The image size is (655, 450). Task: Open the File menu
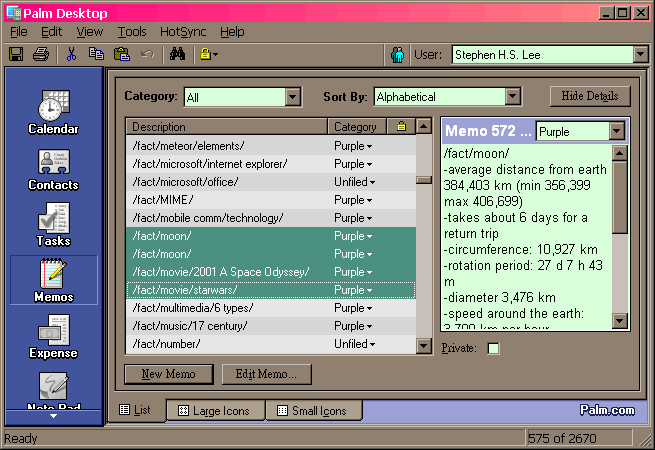pyautogui.click(x=19, y=32)
